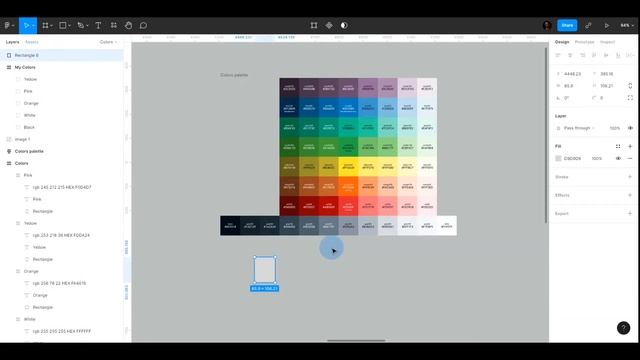Toggle layer visibility eye in Layer section

pos(630,128)
